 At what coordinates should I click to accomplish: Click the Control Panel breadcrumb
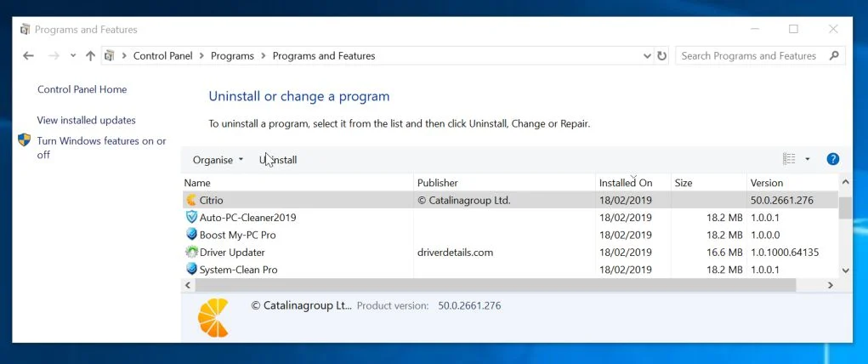(162, 56)
